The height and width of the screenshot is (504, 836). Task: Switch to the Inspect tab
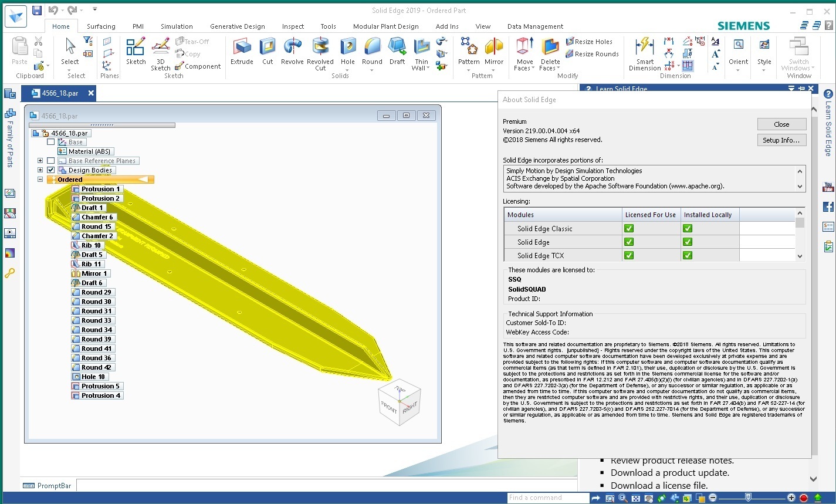[293, 26]
